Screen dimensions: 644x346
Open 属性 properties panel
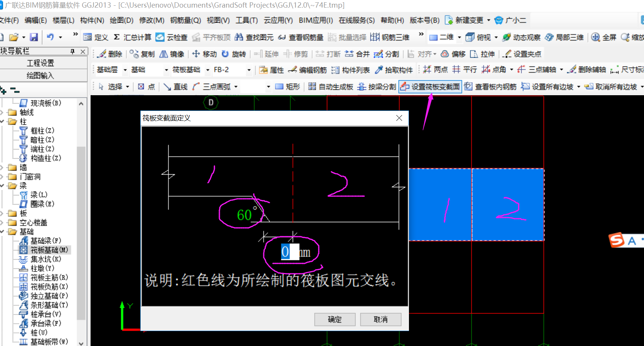(x=271, y=70)
